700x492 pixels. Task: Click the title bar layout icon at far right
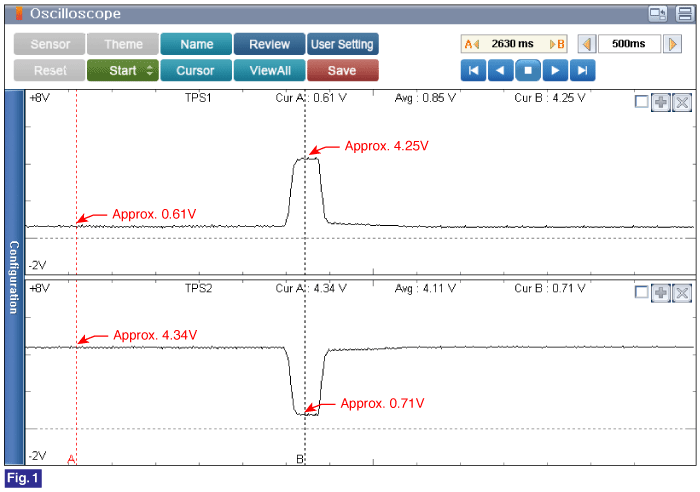click(x=684, y=13)
